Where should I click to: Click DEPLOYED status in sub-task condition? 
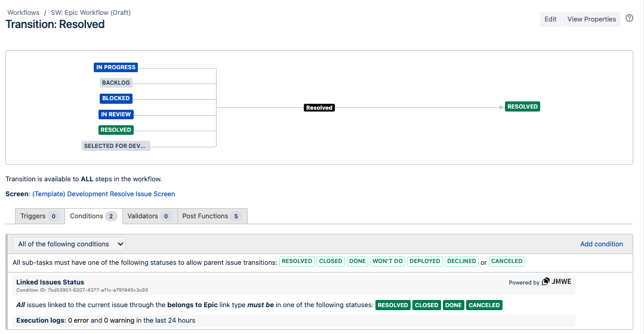pyautogui.click(x=425, y=261)
